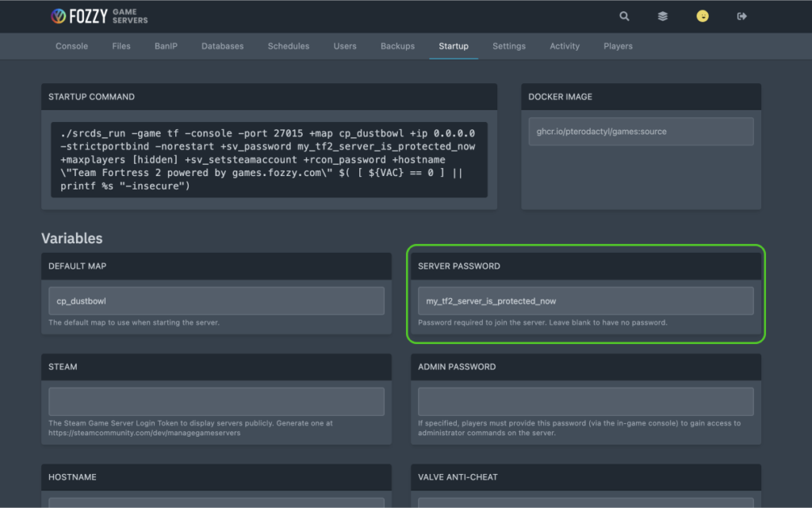Image resolution: width=812 pixels, height=508 pixels.
Task: Open the Users tab
Action: [x=345, y=46]
